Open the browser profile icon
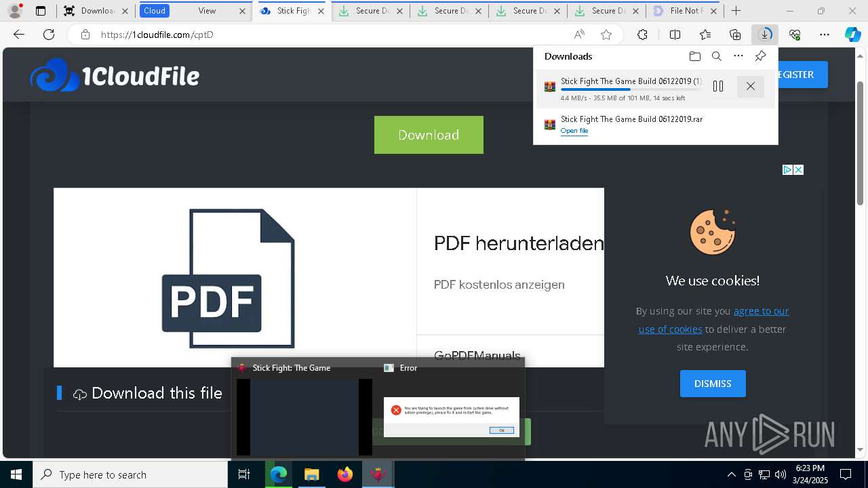Screen dimensions: 868x488 click(x=15, y=10)
